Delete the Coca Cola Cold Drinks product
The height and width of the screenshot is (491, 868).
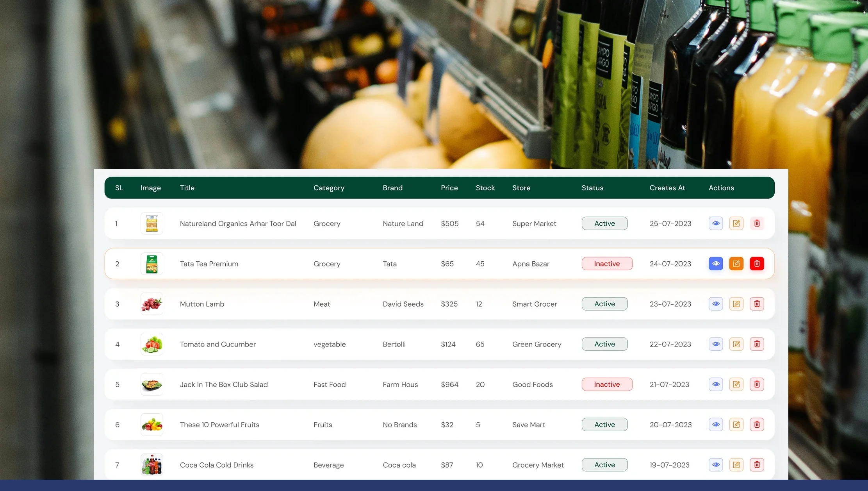pyautogui.click(x=756, y=464)
